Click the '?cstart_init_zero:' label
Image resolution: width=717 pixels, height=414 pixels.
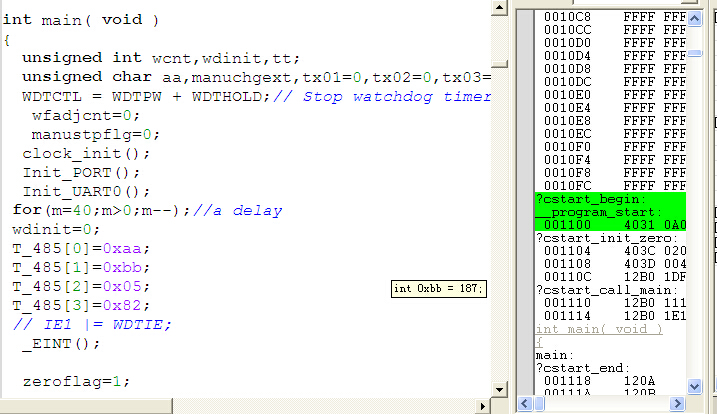click(606, 238)
